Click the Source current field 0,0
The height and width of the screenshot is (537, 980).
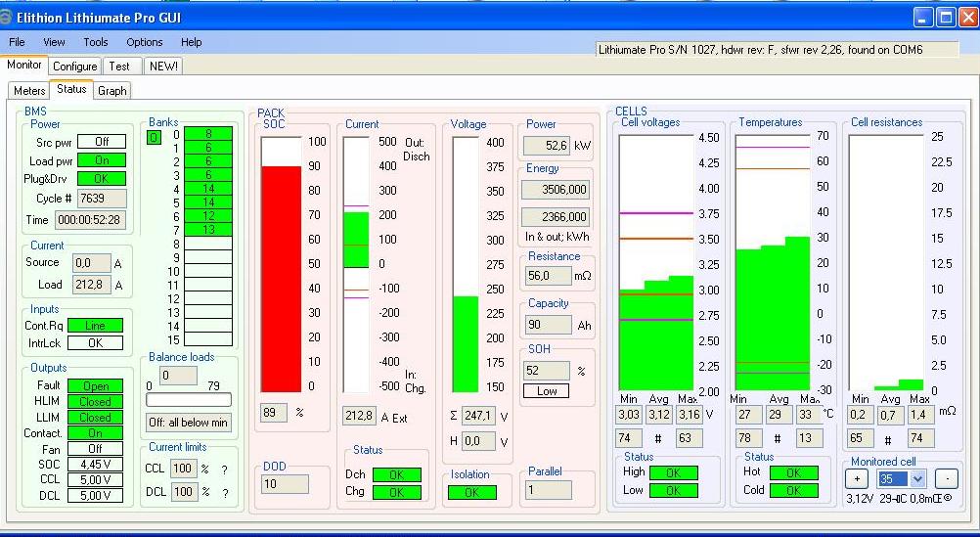point(92,263)
